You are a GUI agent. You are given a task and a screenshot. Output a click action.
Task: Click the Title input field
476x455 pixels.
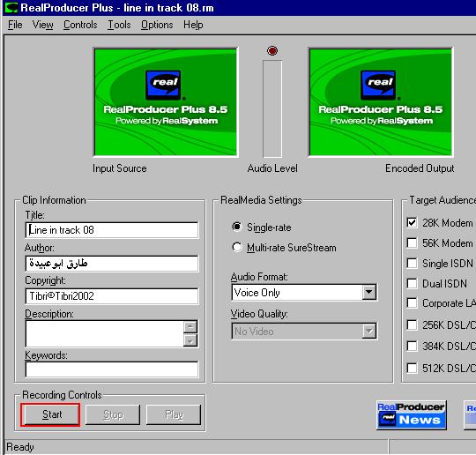pyautogui.click(x=112, y=230)
